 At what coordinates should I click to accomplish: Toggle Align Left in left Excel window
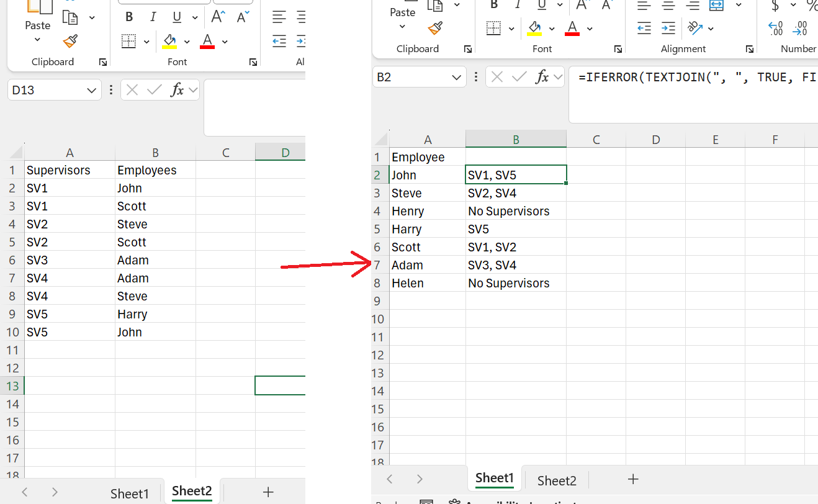[279, 17]
